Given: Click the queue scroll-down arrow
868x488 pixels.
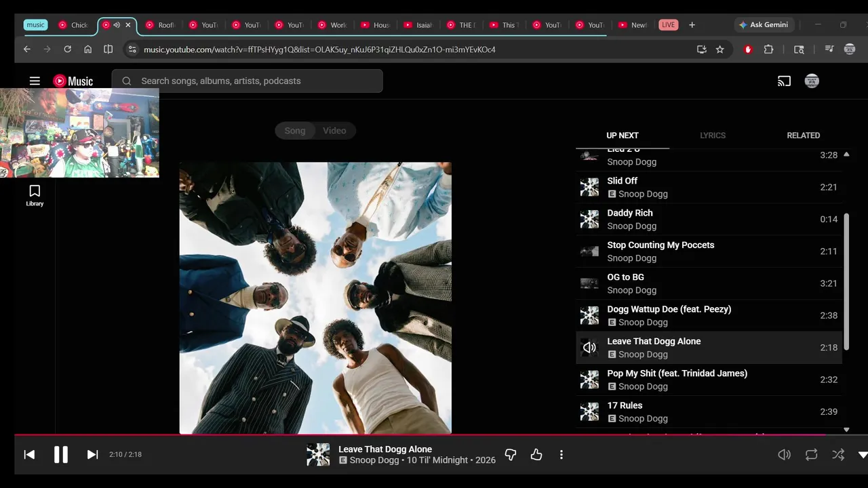Looking at the screenshot, I should point(846,430).
